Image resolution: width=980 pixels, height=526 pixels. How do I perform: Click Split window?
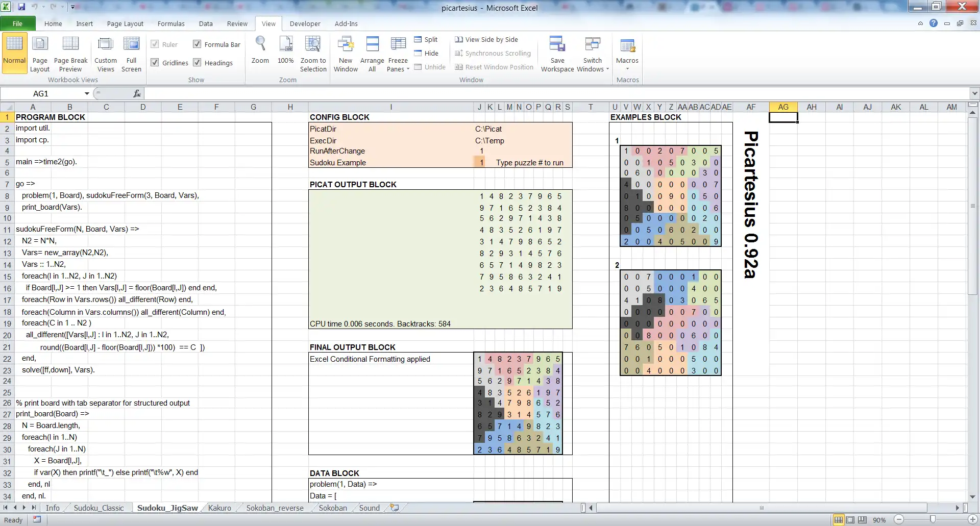tap(426, 39)
